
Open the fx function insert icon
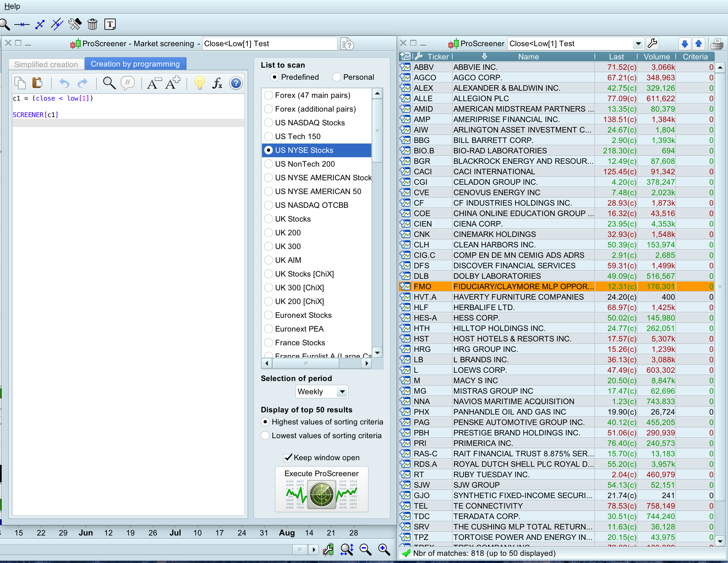217,83
